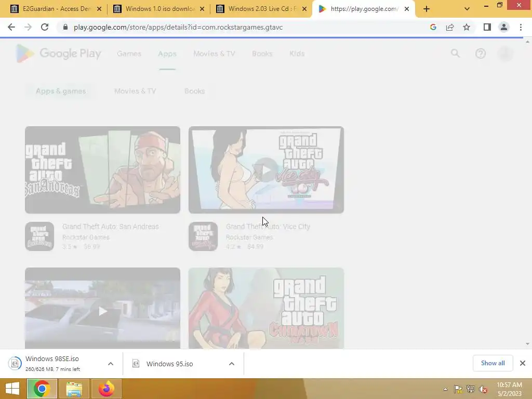Expand the tab search chevron
The width and height of the screenshot is (532, 399).
point(467,9)
